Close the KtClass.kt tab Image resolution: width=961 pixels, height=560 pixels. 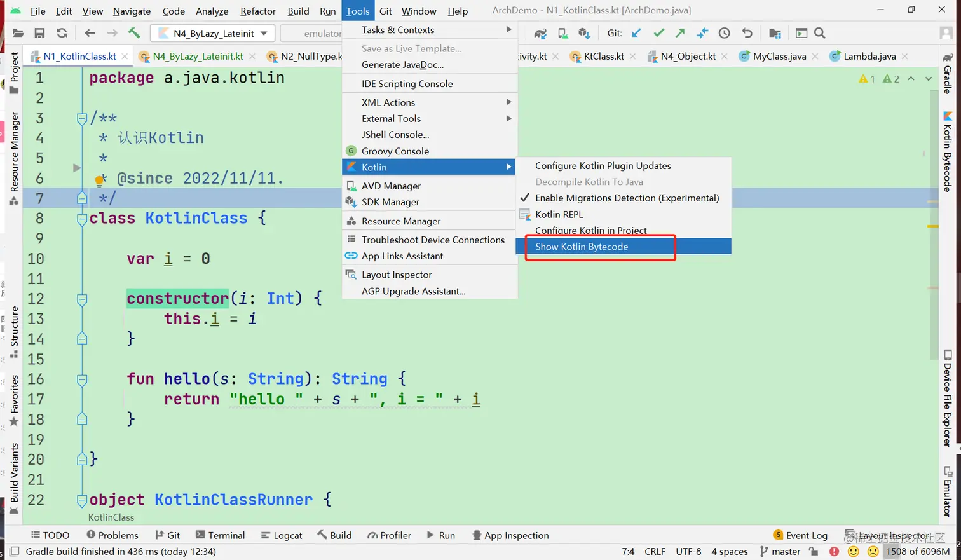click(633, 57)
